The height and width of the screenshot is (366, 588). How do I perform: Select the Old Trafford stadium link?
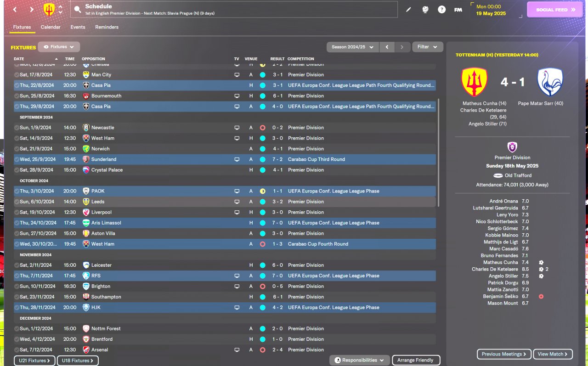pyautogui.click(x=518, y=175)
